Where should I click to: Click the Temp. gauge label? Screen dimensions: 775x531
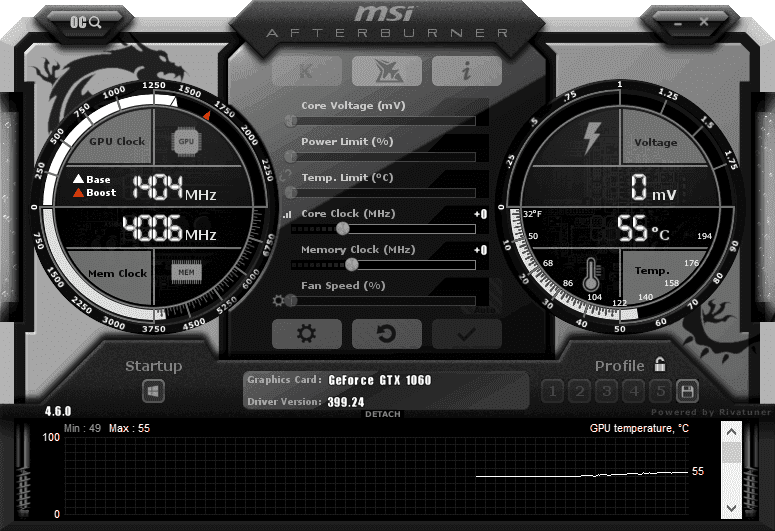pyautogui.click(x=652, y=270)
